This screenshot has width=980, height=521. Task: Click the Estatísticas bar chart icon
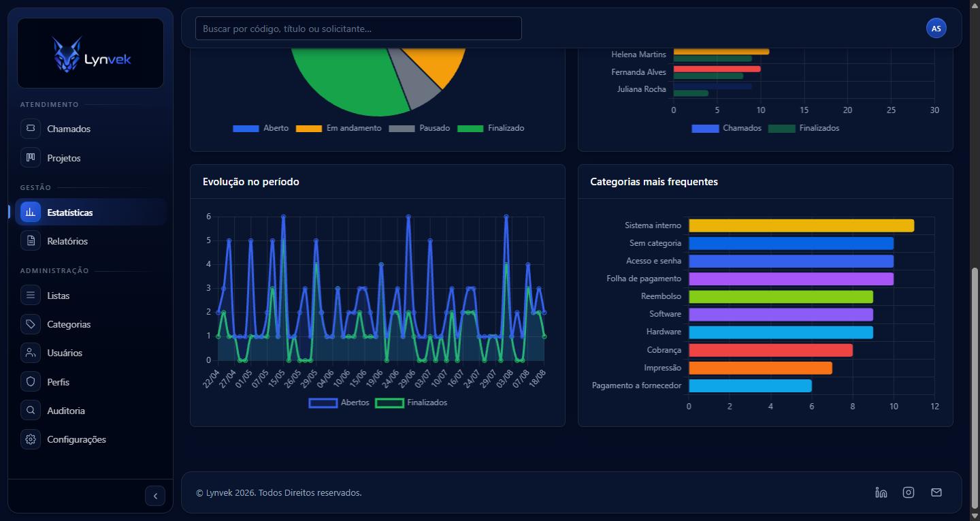tap(30, 212)
